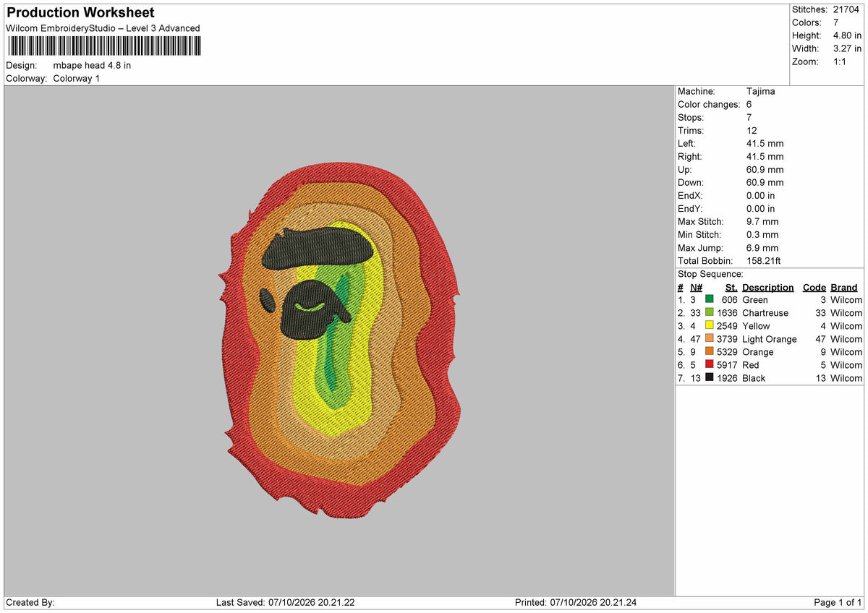
Task: Pick the Red thread color swatch
Action: pos(710,365)
